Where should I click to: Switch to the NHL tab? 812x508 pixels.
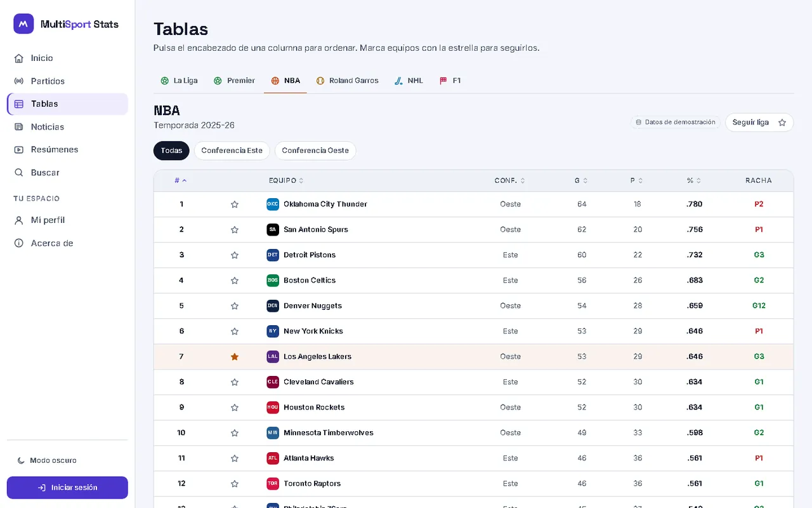point(409,81)
